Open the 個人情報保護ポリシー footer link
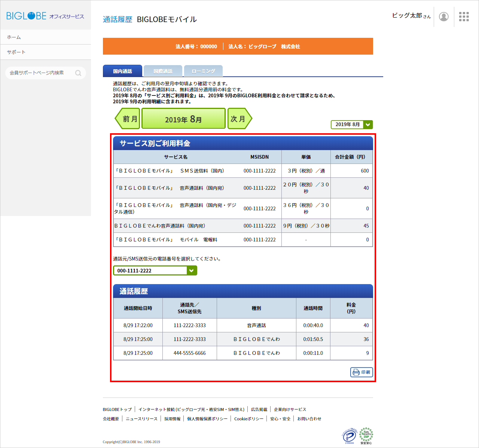Screen dimensions: 479x448 coord(207,419)
